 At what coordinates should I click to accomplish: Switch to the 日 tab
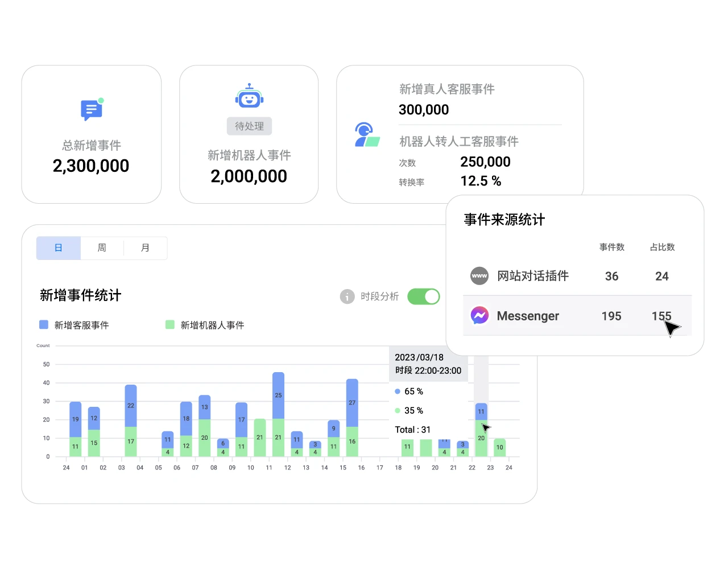59,248
